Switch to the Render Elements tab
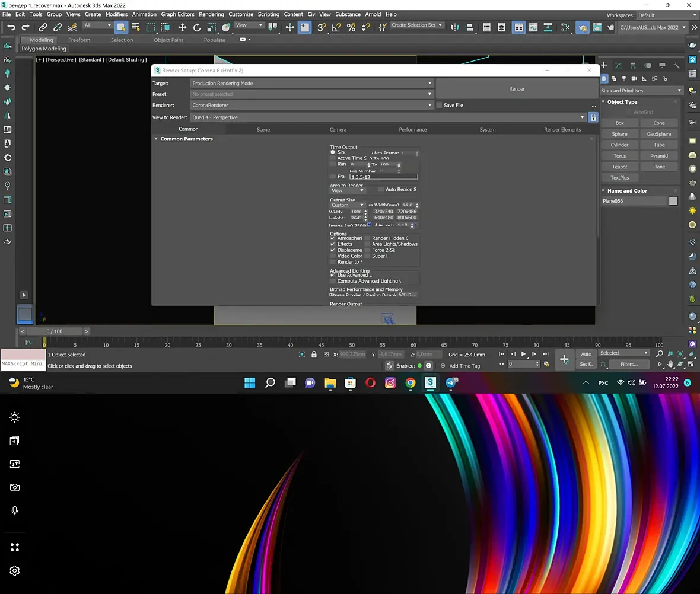This screenshot has height=594, width=700. tap(562, 129)
